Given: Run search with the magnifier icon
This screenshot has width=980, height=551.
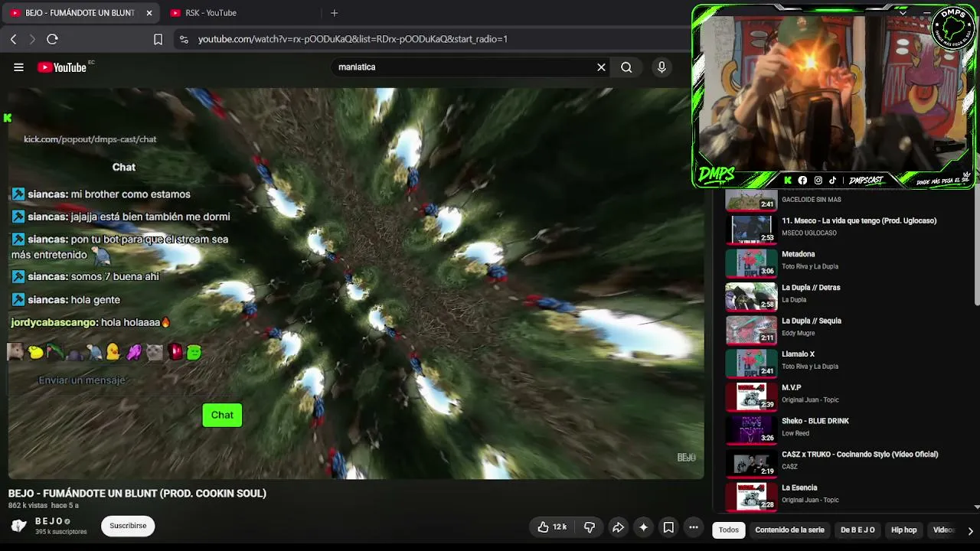Looking at the screenshot, I should 626,67.
